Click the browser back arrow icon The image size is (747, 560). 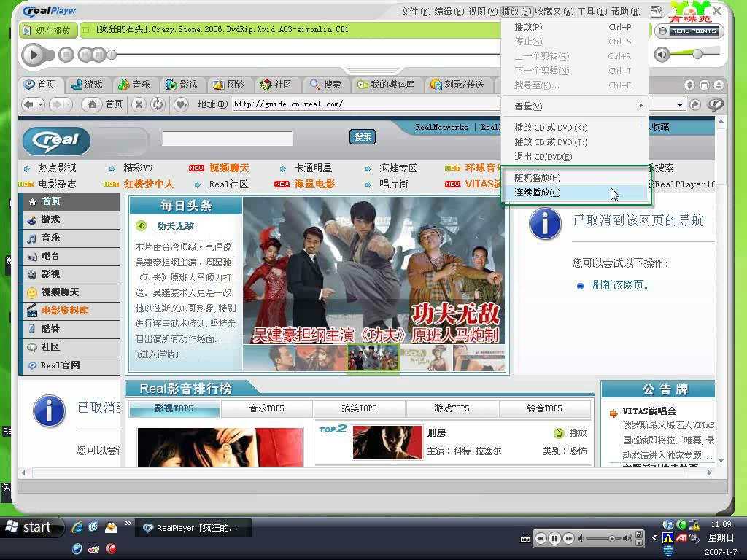pos(28,104)
